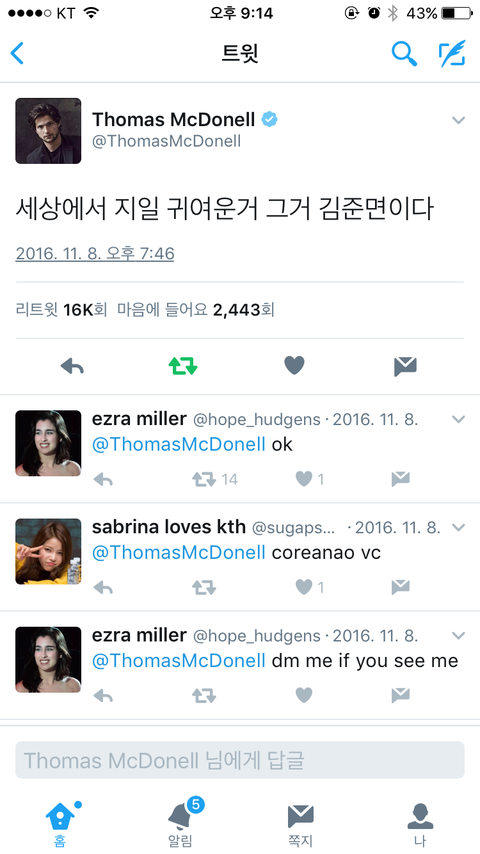Compose new tweet with quill icon
Image resolution: width=480 pixels, height=854 pixels.
pos(452,53)
